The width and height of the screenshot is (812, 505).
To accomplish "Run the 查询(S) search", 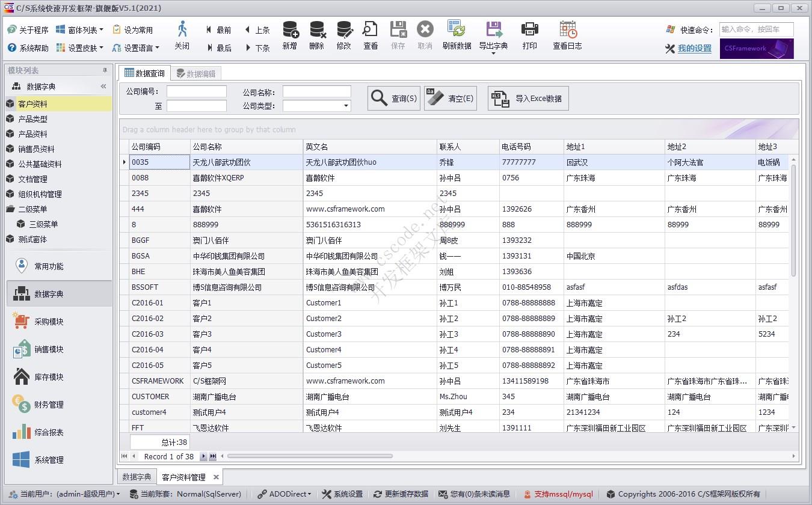I will 393,98.
